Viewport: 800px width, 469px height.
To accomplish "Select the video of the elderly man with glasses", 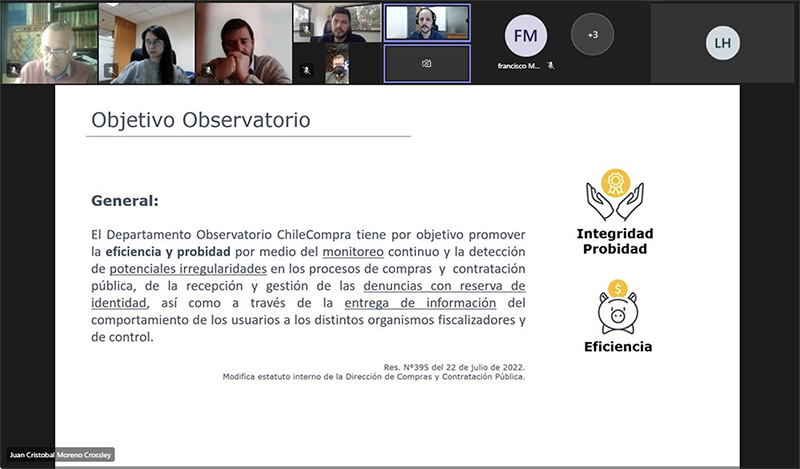I will 49,43.
